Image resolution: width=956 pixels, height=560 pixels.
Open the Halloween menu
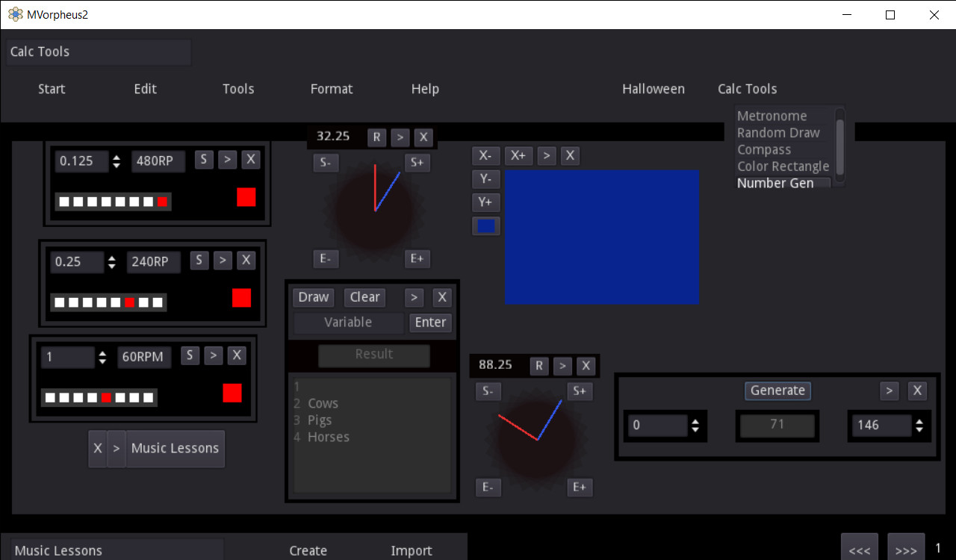[653, 89]
